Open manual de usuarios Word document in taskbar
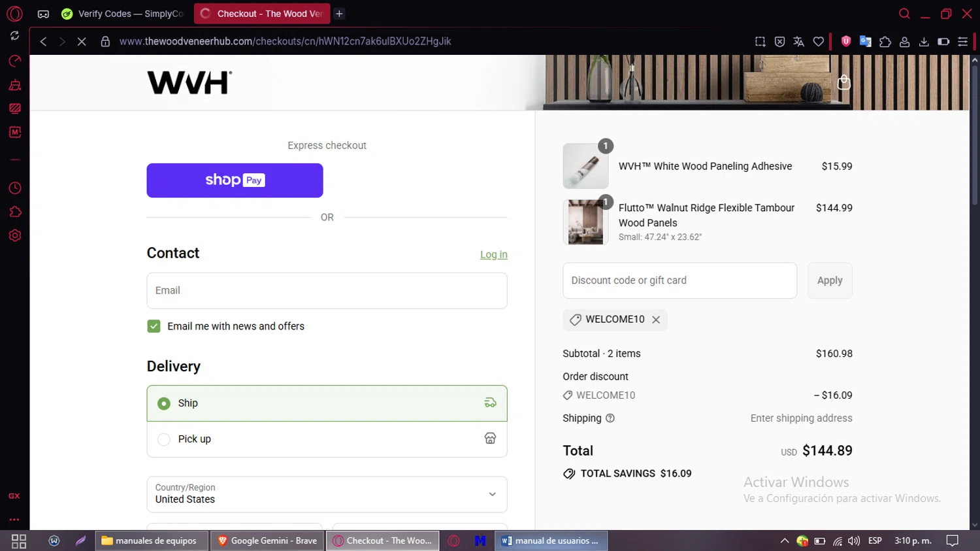Screen dimensions: 980x551 551,541
